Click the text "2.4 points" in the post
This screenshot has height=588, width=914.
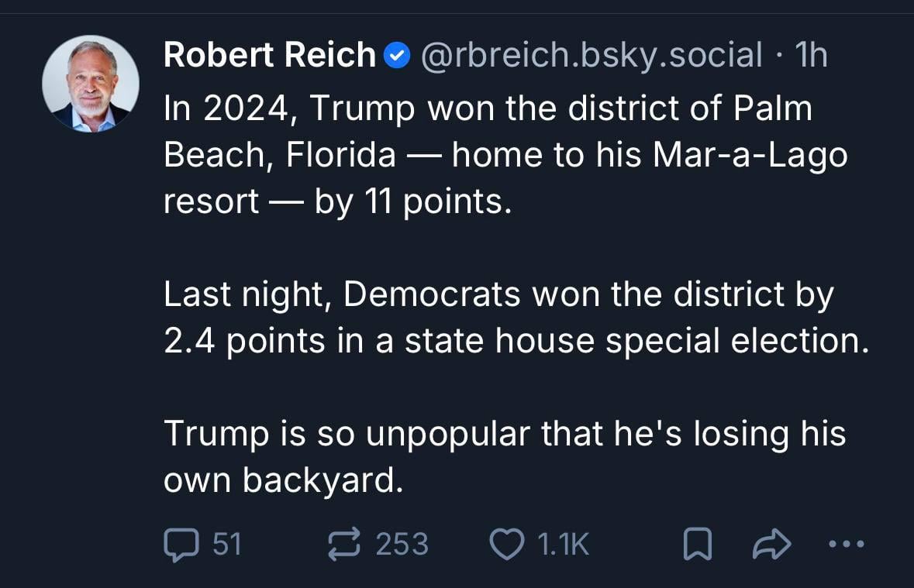(x=244, y=342)
